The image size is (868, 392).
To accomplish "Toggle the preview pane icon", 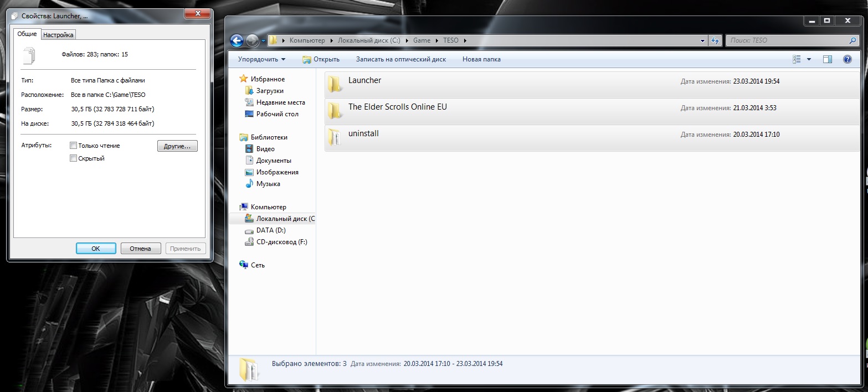I will pyautogui.click(x=828, y=59).
